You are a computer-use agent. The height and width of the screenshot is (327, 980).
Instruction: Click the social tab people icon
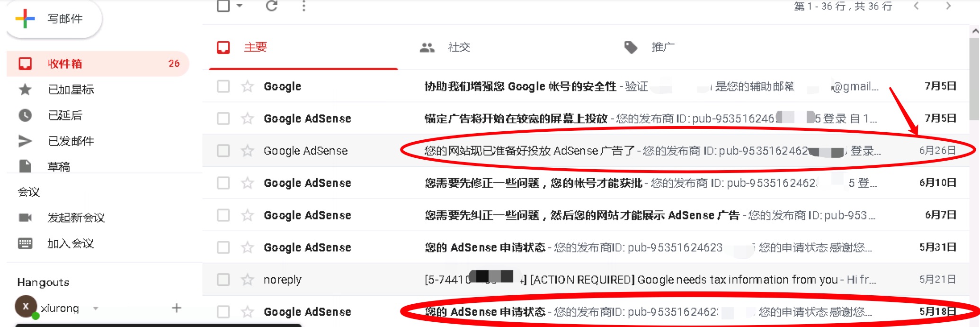click(427, 47)
